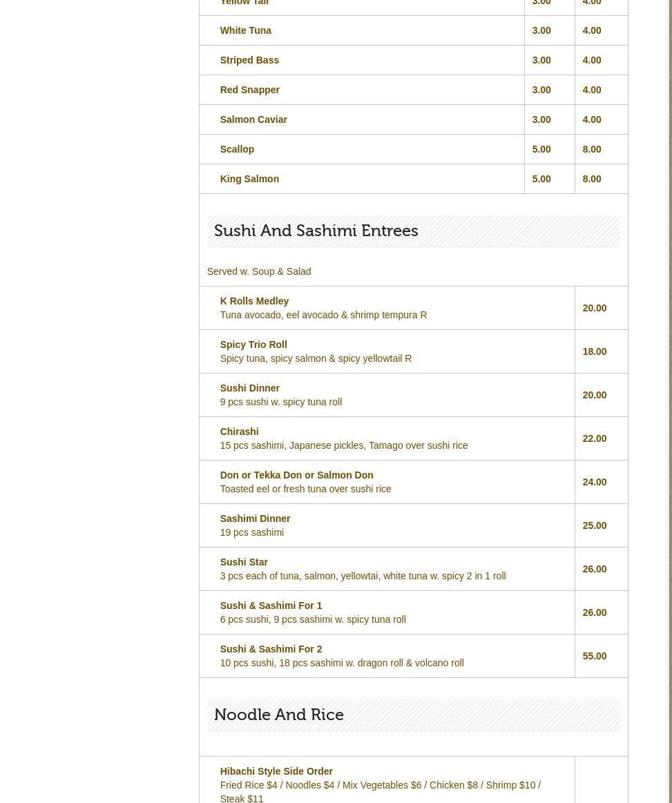Click the Noodle And Rice section heading
This screenshot has height=803, width=672.
tap(278, 715)
